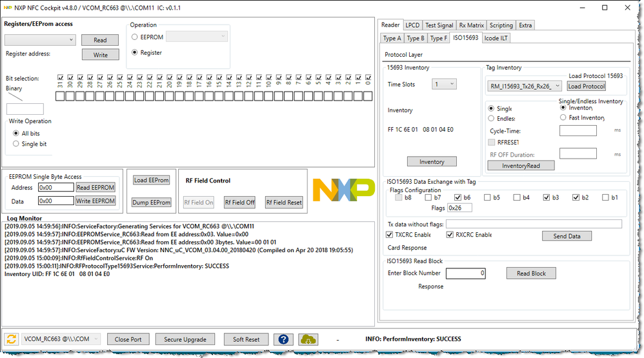Open the VCOM_RC663 port dropdown

coord(61,339)
